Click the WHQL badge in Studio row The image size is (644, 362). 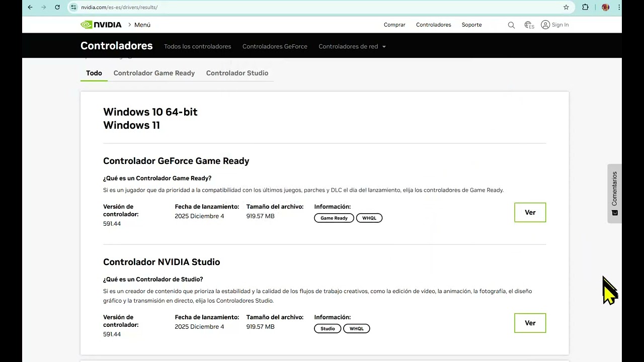pyautogui.click(x=357, y=329)
